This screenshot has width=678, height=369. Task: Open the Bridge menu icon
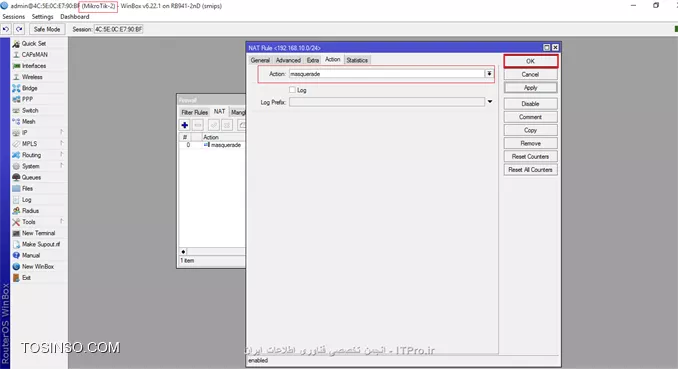(16, 88)
